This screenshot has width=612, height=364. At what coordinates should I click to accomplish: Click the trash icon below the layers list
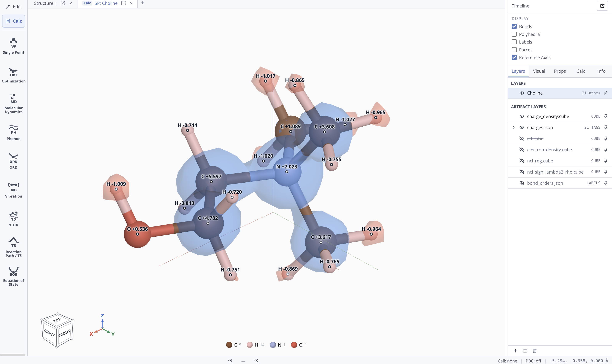point(534,351)
